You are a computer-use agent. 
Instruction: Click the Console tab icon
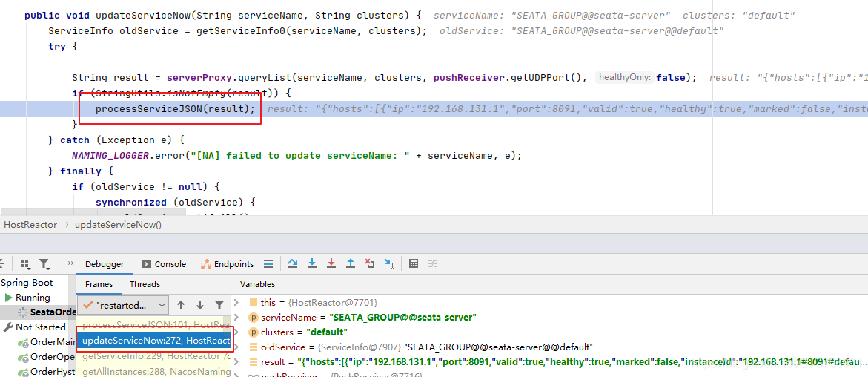(147, 264)
